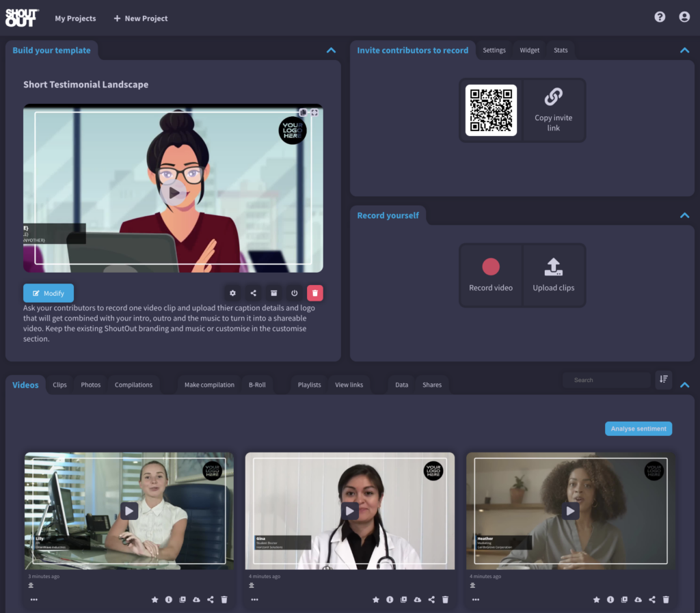
Task: Collapse the Record yourself panel
Action: coord(684,215)
